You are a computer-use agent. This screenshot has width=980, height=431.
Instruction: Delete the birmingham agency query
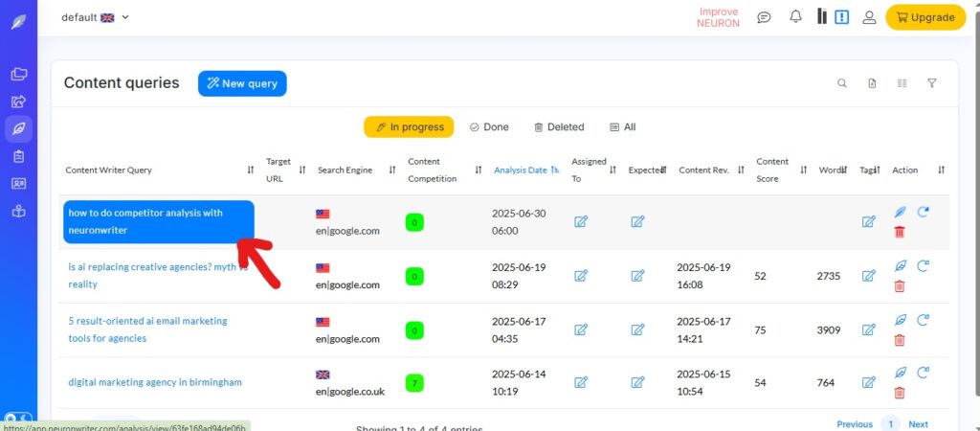click(900, 393)
